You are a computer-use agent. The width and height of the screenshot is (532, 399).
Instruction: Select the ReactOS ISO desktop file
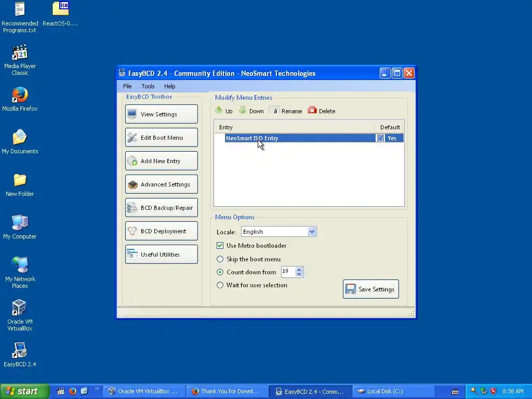click(x=60, y=14)
